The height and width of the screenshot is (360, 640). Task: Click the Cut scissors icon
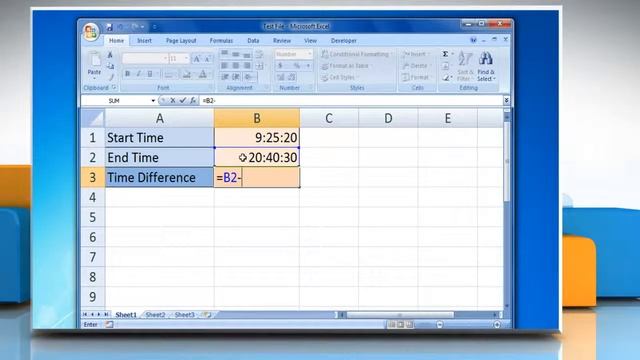point(110,55)
